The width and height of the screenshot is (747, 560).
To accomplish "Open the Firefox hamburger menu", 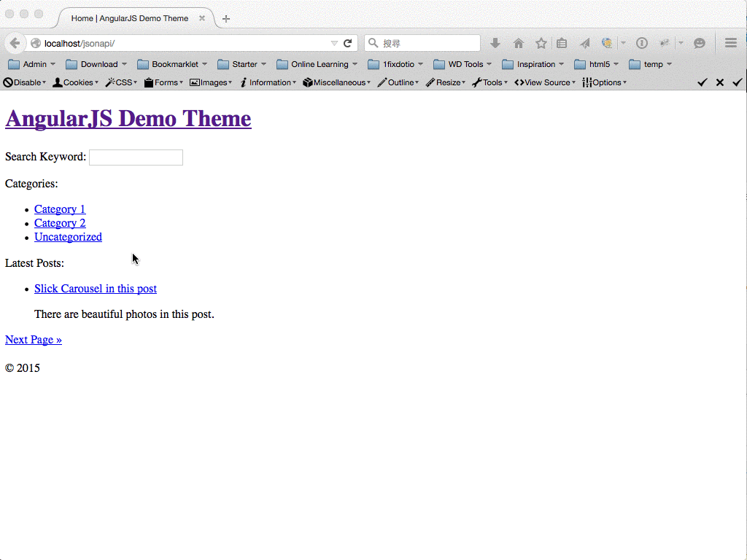I will click(x=731, y=43).
